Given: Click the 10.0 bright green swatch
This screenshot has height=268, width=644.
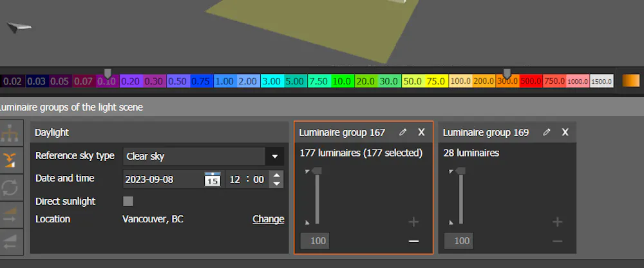Looking at the screenshot, I should pyautogui.click(x=342, y=81).
